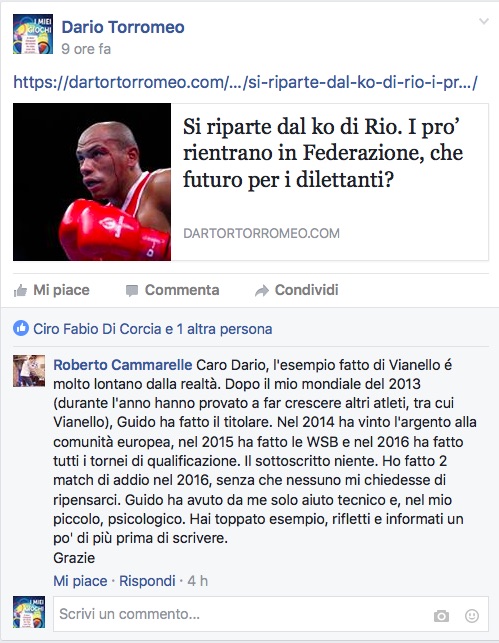Screen dimensions: 499x643
Task: Click Dario Torromeo's profile picture
Action: pyautogui.click(x=33, y=34)
